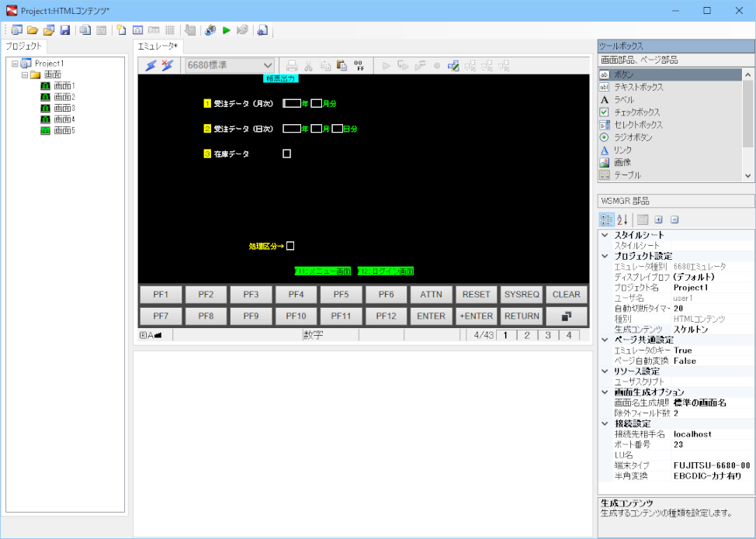Select セレクトボックス toolbox item
Screen dimensions: 756x539
[x=670, y=125]
